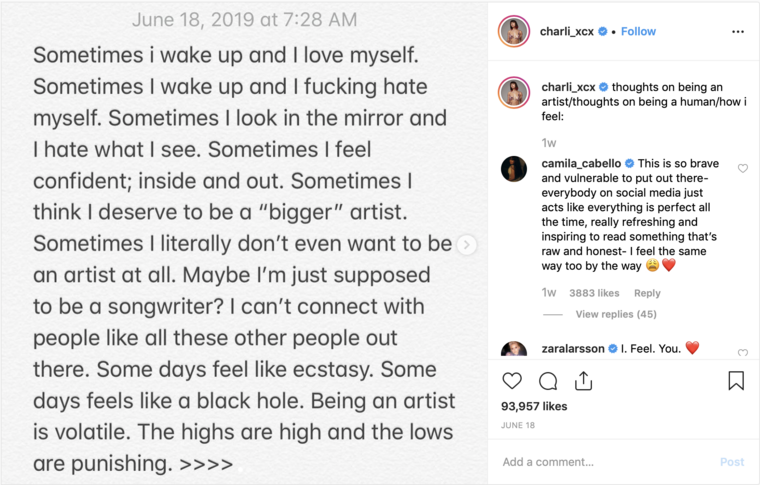Like camila_cabello's comment
The height and width of the screenshot is (485, 760).
pyautogui.click(x=743, y=169)
